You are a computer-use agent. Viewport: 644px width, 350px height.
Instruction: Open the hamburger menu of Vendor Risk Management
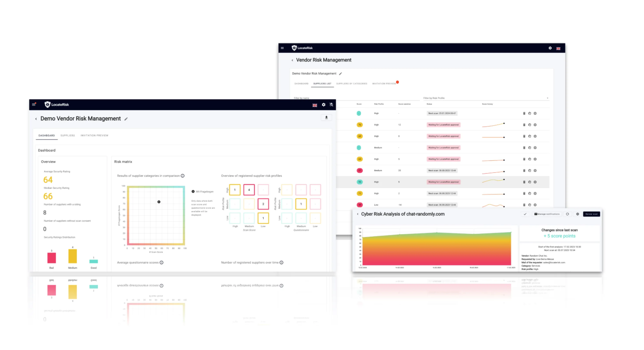(282, 48)
